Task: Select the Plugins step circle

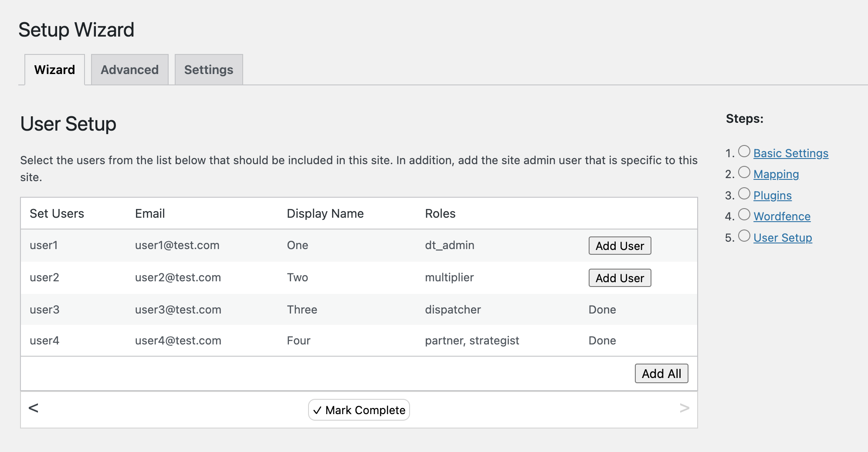Action: [x=744, y=193]
